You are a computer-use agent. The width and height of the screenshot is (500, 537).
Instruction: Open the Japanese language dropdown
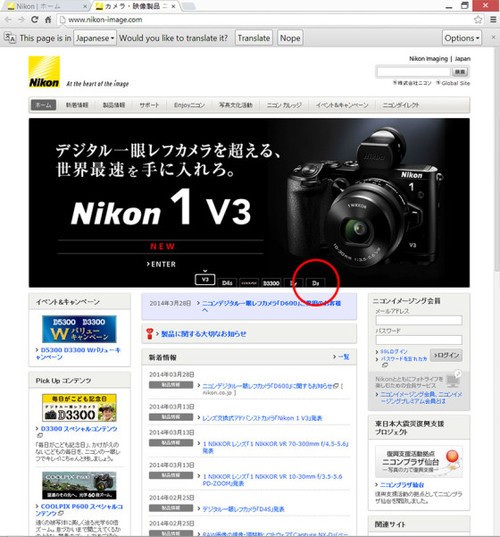click(95, 38)
